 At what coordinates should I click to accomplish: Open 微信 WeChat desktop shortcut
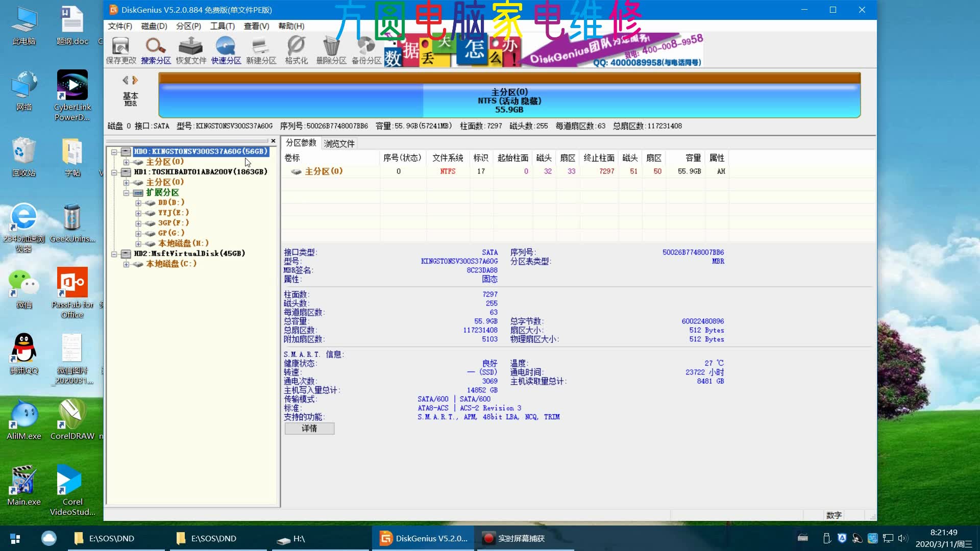pyautogui.click(x=24, y=289)
